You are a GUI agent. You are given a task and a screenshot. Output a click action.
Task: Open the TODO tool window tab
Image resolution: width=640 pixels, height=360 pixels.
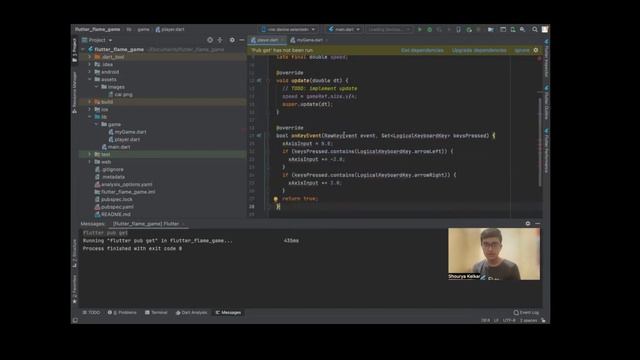[x=91, y=313]
